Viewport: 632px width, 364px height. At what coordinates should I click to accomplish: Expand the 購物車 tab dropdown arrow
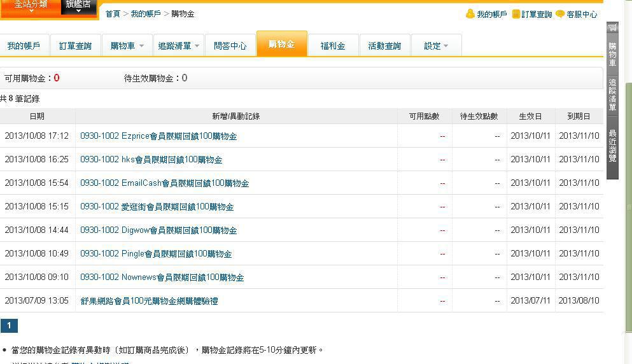point(141,46)
